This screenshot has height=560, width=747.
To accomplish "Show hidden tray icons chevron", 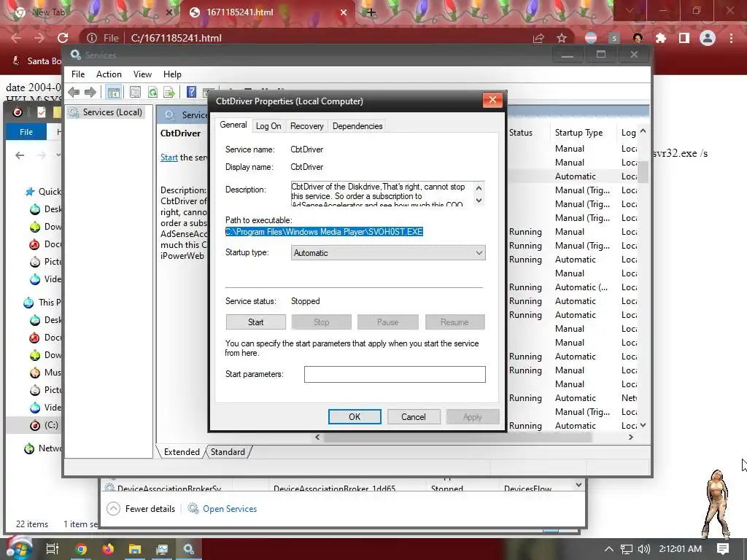I will [x=609, y=549].
